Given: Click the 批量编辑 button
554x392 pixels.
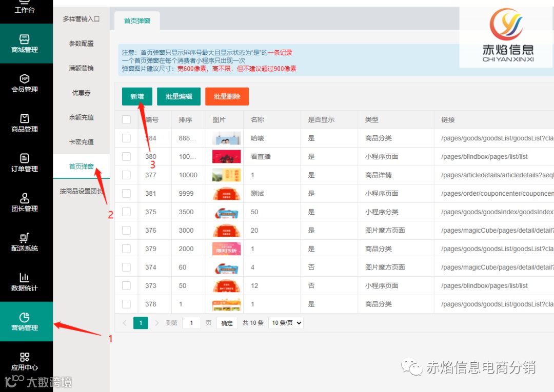Looking at the screenshot, I should pos(179,96).
